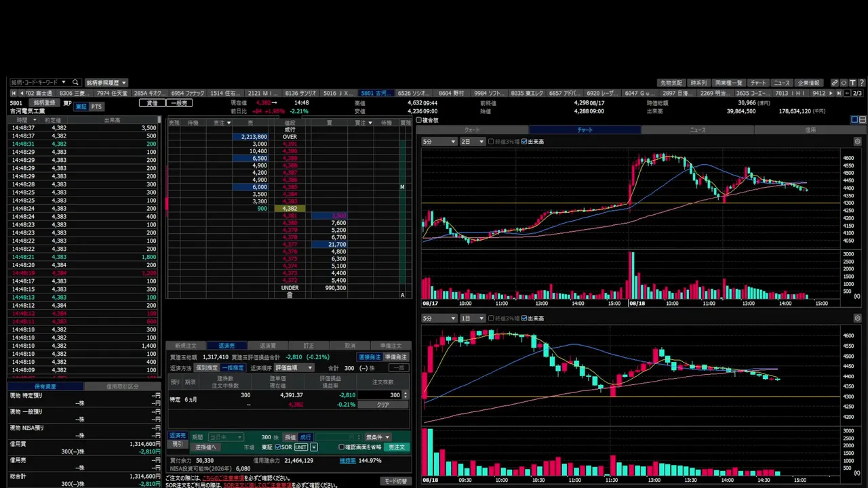Select the 東証 market toggle
Image resolution: width=868 pixels, height=488 pixels.
pyautogui.click(x=81, y=106)
